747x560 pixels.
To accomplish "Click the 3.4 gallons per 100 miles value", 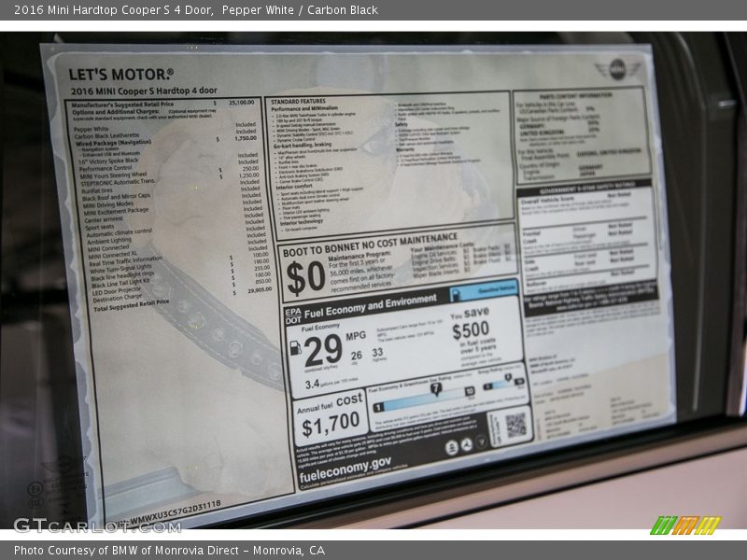I will pyautogui.click(x=312, y=385).
